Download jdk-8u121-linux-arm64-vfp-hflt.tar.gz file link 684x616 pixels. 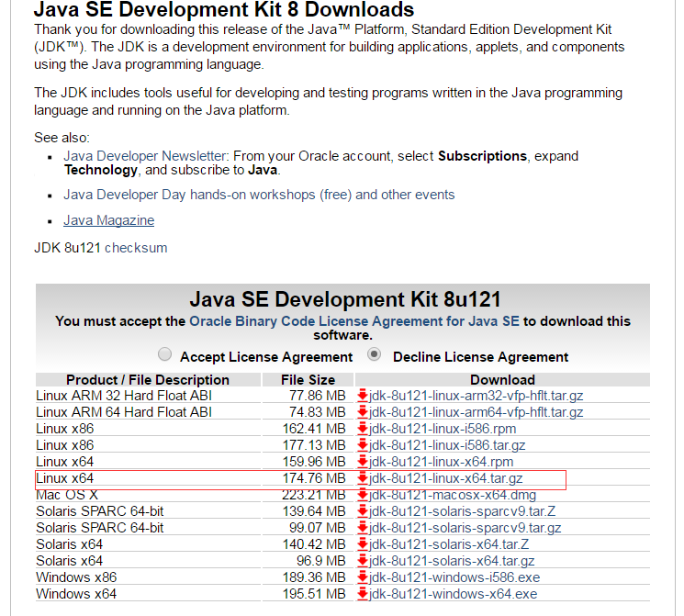coord(476,412)
